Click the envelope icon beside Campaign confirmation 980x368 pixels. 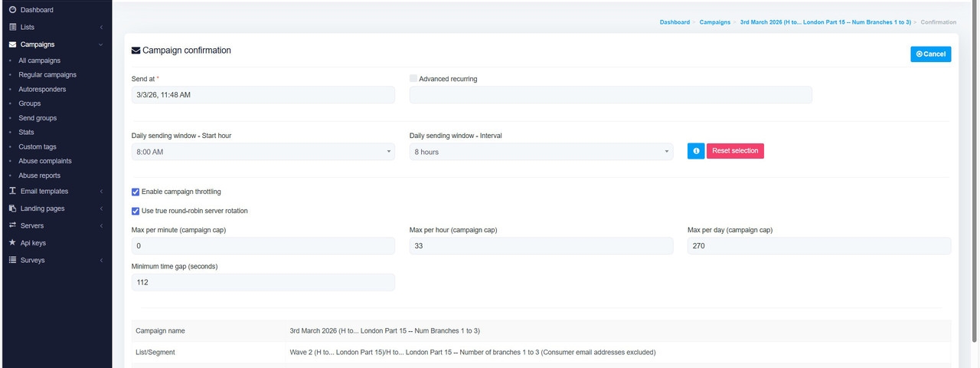[x=136, y=51]
